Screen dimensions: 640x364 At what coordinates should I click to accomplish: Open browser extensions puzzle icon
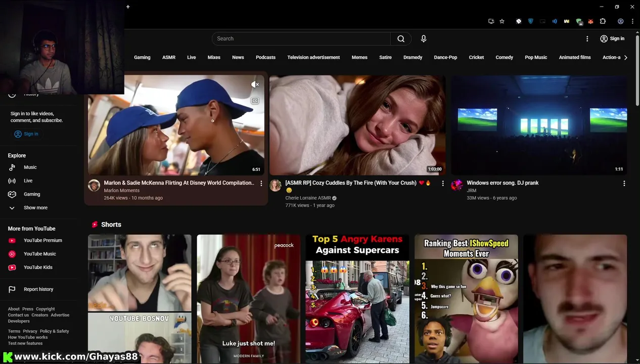point(603,21)
